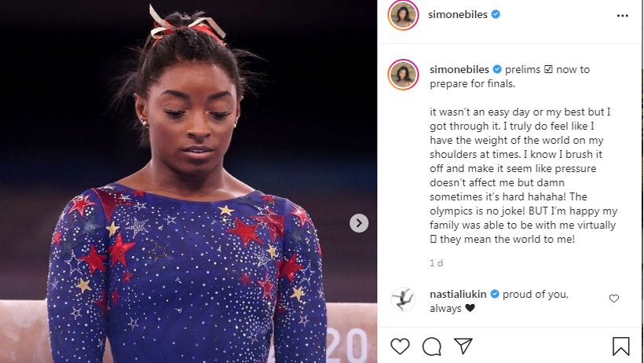Like nastialiukin's comment with small heart
Viewport: 644px width, 363px height.
coord(613,299)
